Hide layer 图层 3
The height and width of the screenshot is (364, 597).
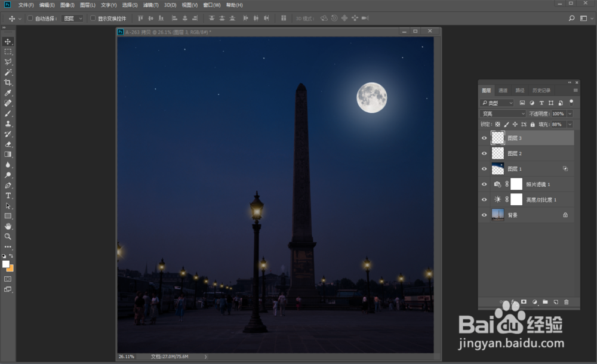pyautogui.click(x=484, y=138)
